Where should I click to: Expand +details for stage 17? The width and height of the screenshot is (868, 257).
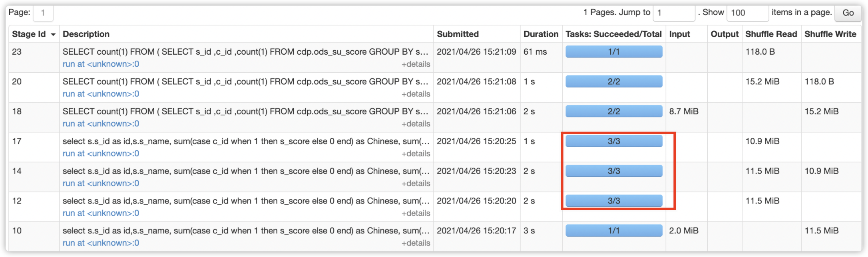416,154
